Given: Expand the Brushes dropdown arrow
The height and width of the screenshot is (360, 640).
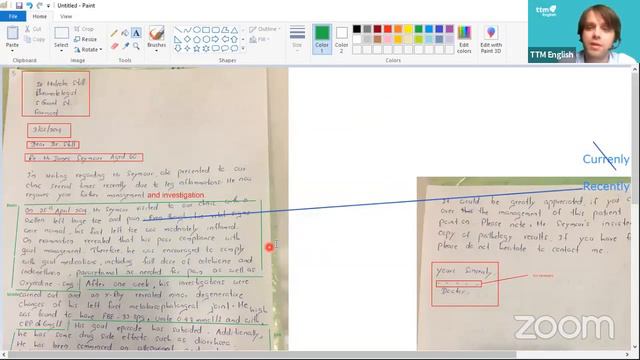Looking at the screenshot, I should pos(157,51).
